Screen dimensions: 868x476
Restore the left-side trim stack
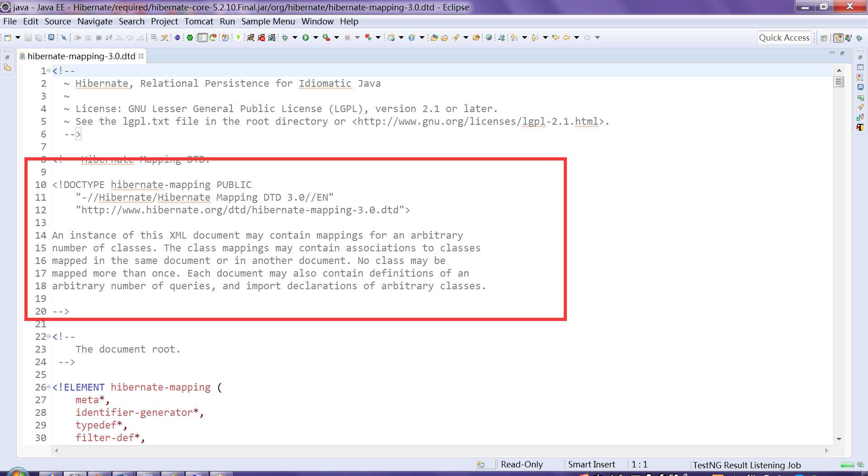(x=7, y=57)
